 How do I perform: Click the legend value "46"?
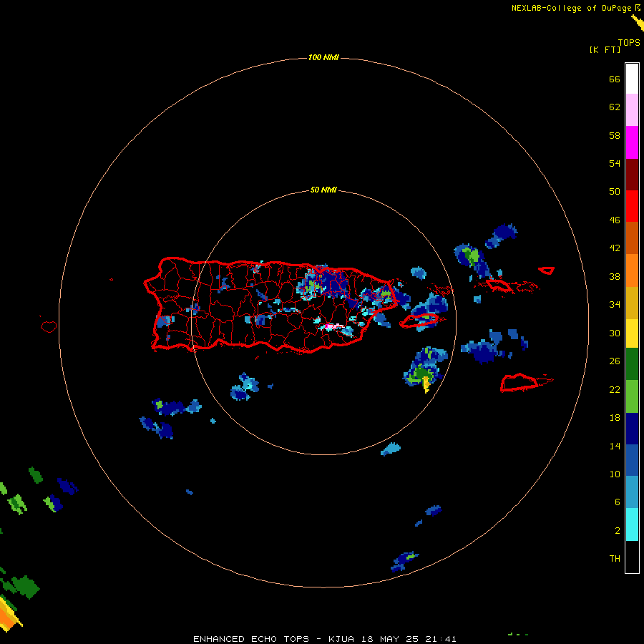[615, 220]
